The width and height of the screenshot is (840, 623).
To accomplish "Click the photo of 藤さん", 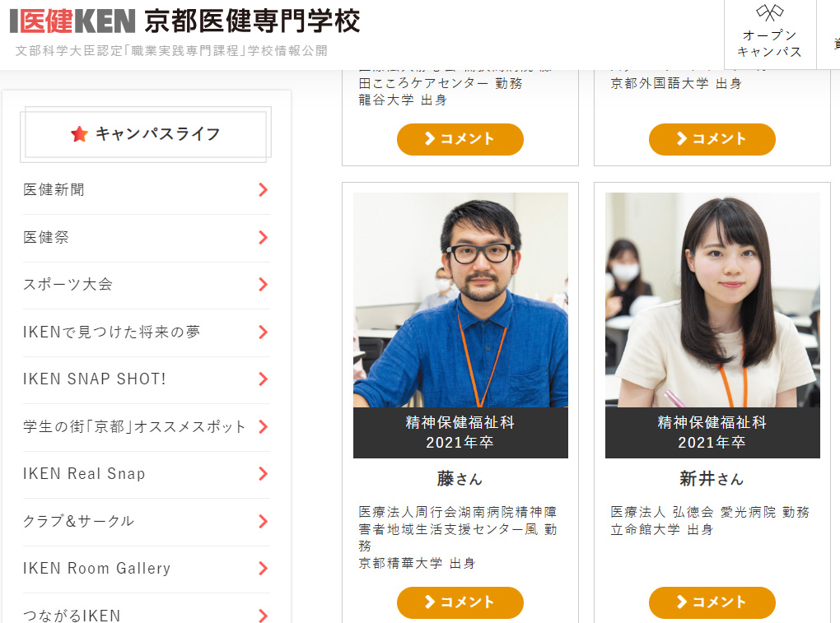I will click(460, 300).
